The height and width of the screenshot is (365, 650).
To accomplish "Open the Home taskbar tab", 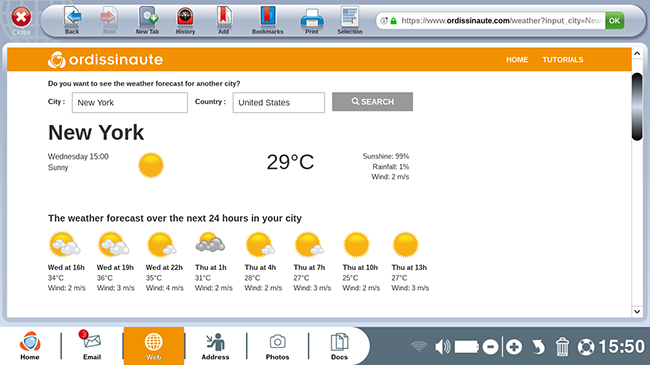I will point(30,346).
